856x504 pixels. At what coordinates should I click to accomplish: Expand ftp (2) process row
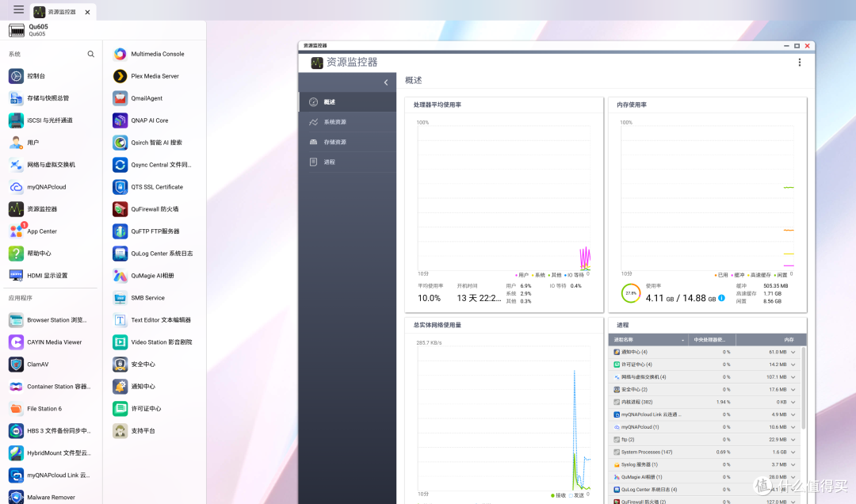[x=793, y=440]
